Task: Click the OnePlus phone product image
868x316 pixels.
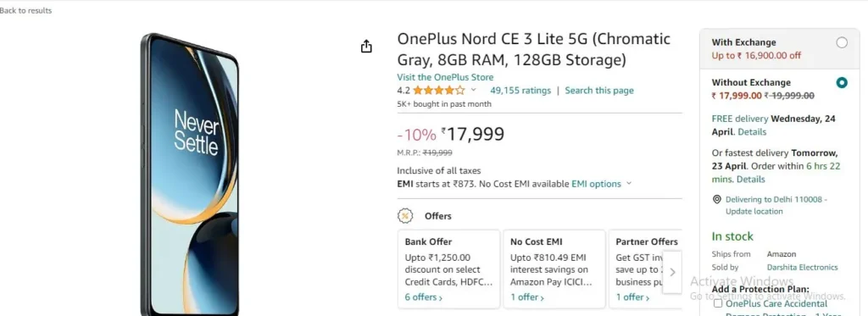Action: [x=190, y=175]
